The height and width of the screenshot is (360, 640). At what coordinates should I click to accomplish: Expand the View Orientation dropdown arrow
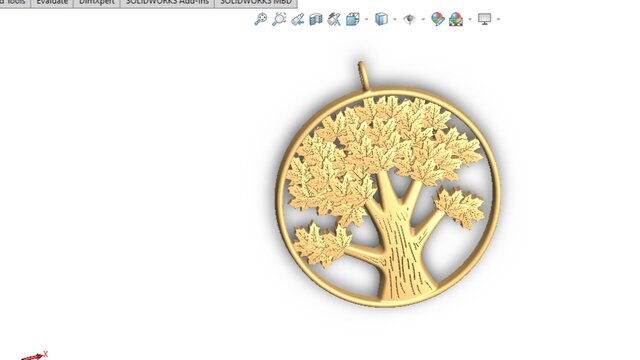coord(366,19)
